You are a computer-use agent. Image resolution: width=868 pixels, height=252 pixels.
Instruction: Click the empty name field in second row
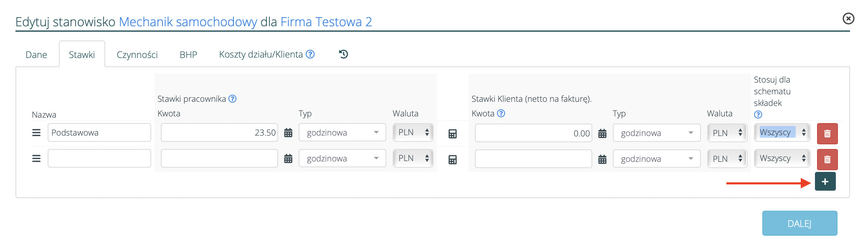[99, 159]
